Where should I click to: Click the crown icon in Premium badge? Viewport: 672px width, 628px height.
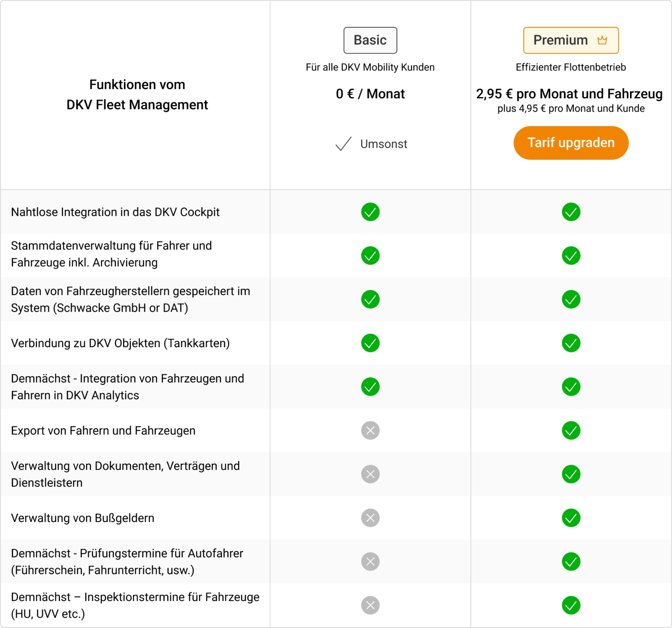(x=602, y=40)
